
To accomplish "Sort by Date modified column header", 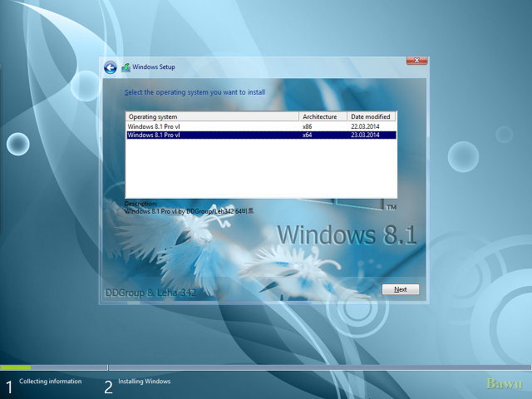I will click(372, 116).
